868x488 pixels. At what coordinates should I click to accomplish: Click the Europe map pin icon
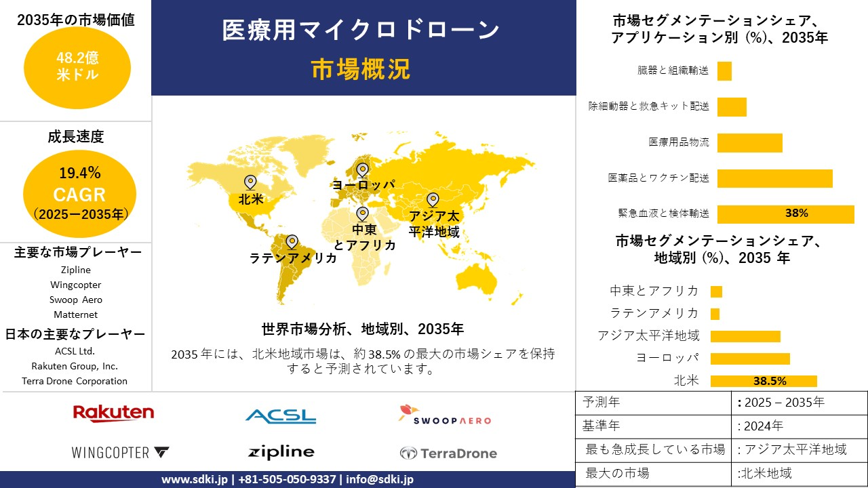tap(362, 169)
